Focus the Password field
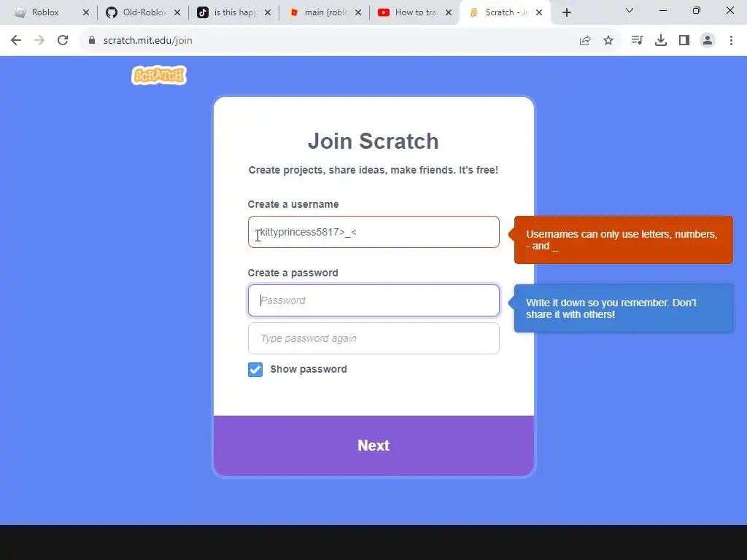This screenshot has width=747, height=560. (373, 300)
